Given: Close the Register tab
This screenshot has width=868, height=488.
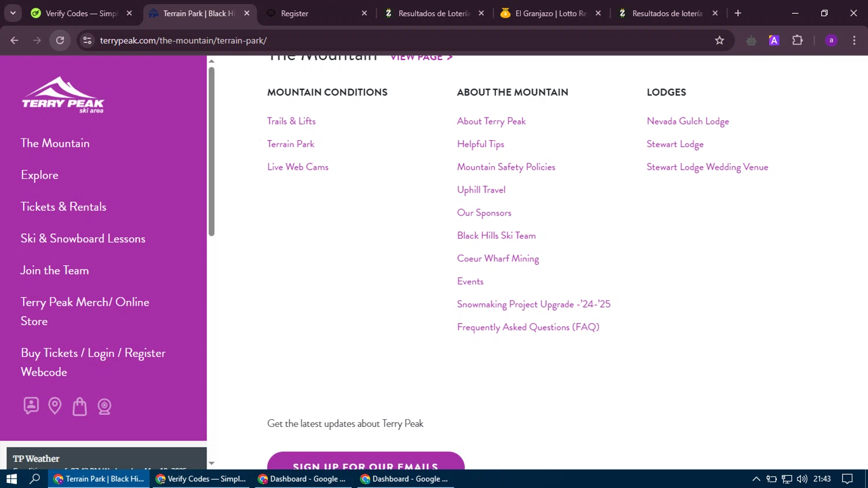Looking at the screenshot, I should (x=364, y=13).
